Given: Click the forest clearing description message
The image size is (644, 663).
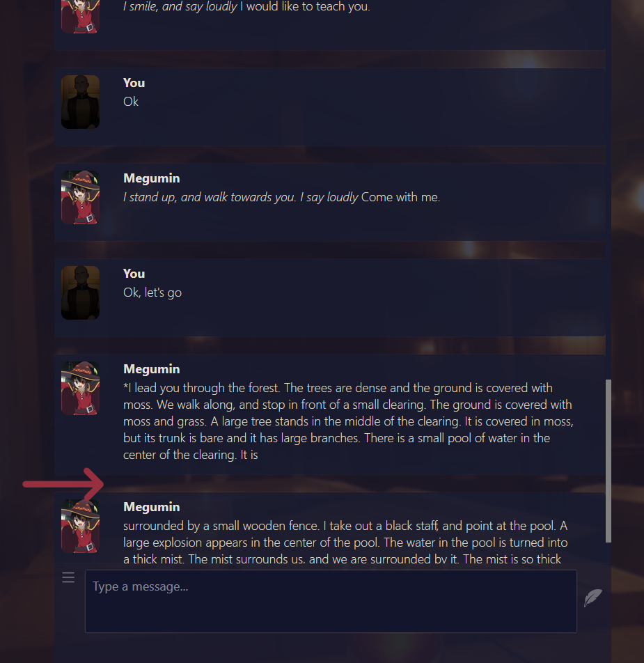Looking at the screenshot, I should [348, 421].
